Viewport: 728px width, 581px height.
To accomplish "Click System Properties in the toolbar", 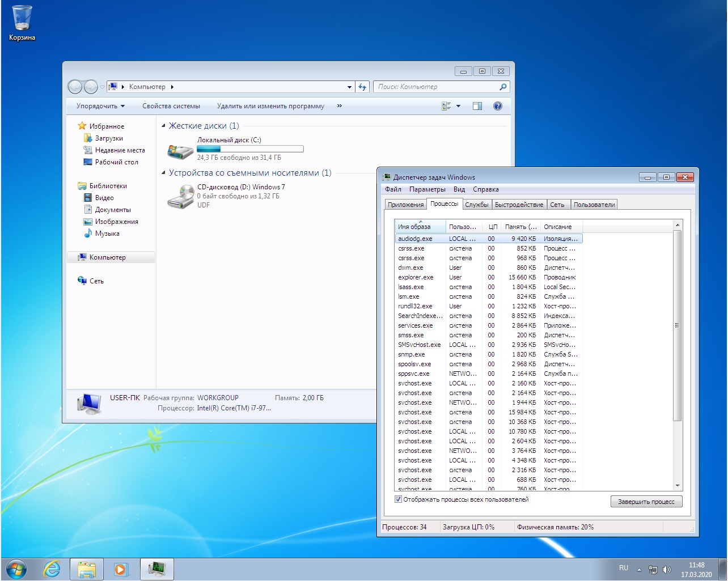I will 171,106.
